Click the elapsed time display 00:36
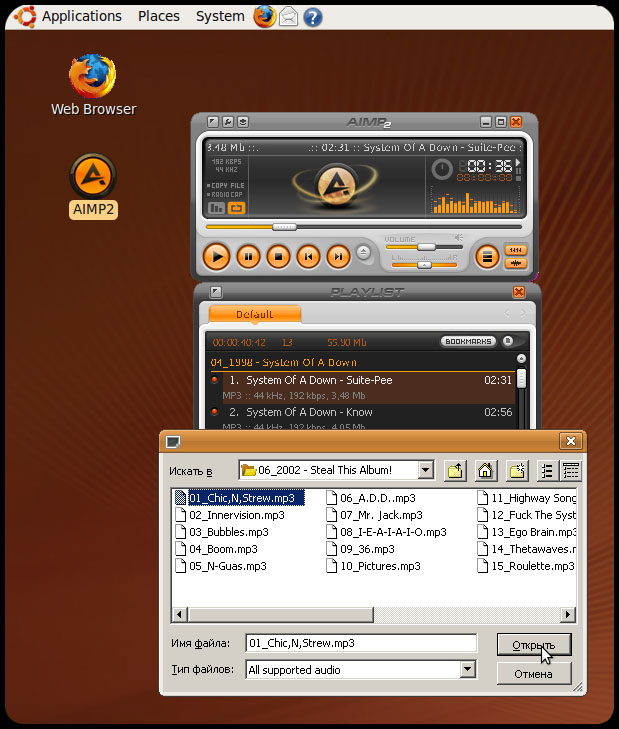The width and height of the screenshot is (619, 729). 489,166
